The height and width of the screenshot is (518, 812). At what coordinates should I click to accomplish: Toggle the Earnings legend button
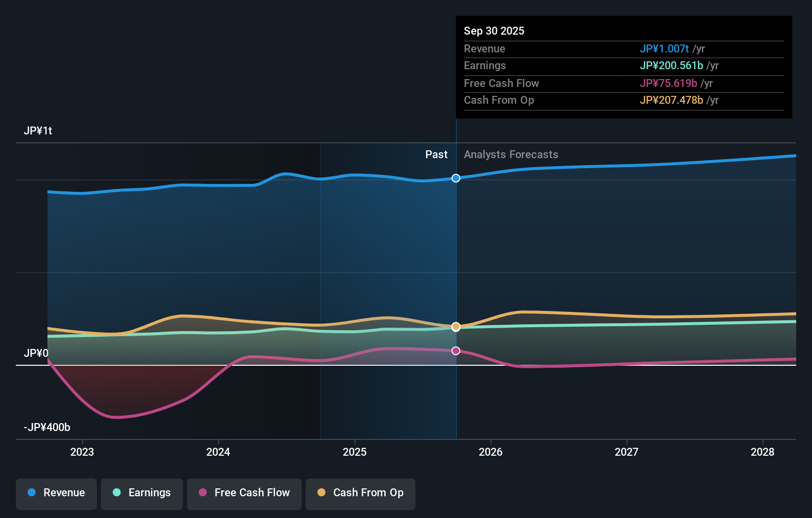coord(142,493)
